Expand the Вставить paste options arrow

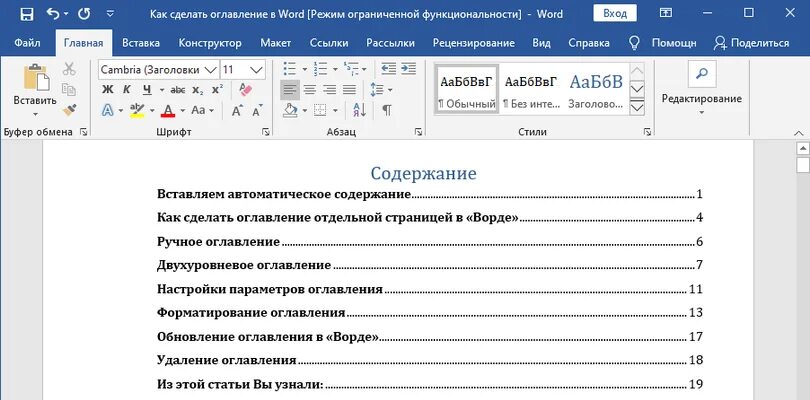(x=35, y=114)
